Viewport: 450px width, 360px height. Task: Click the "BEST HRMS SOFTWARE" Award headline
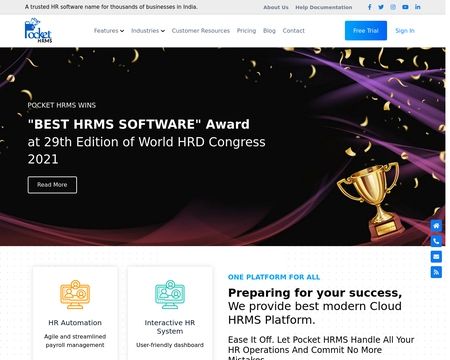139,124
